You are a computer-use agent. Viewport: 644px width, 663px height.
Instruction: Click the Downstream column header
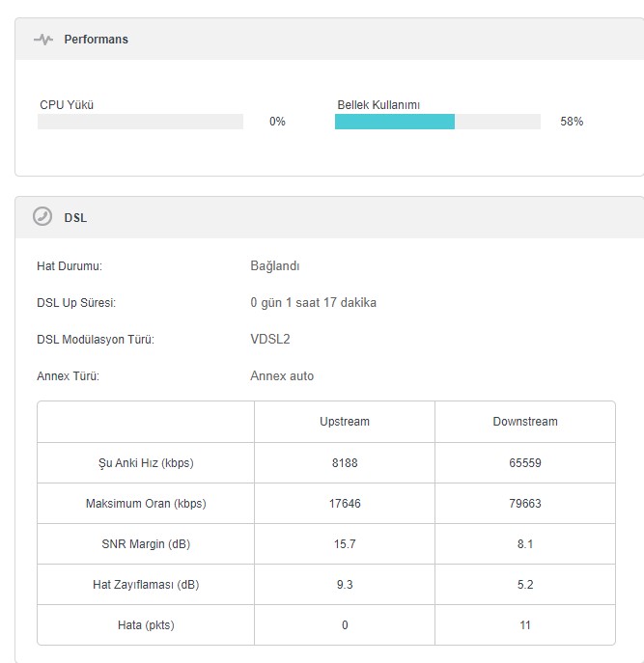coord(525,422)
